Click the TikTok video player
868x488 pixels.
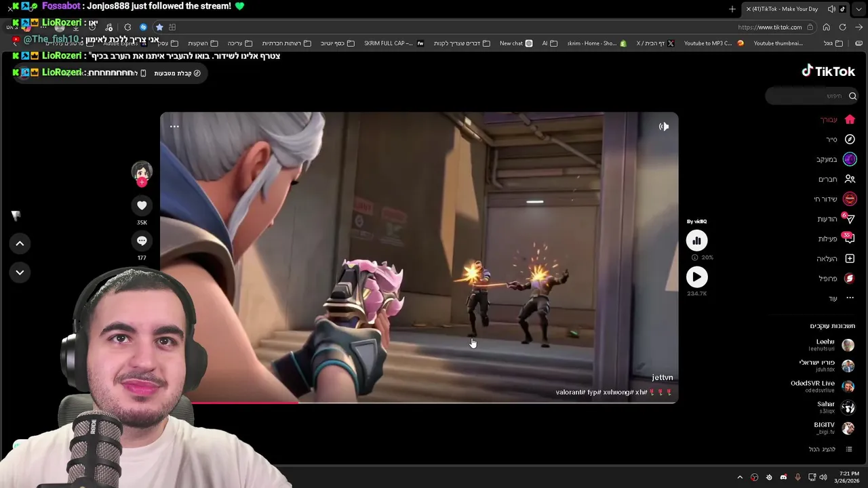(x=419, y=258)
